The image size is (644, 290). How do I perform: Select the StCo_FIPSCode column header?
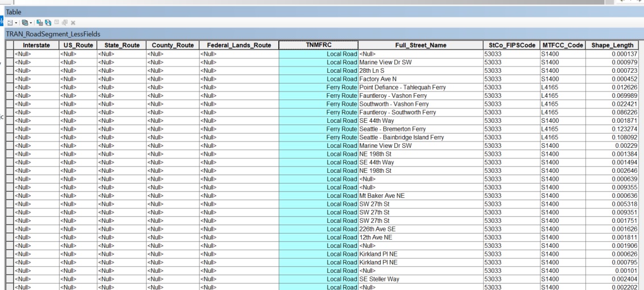[x=511, y=45]
